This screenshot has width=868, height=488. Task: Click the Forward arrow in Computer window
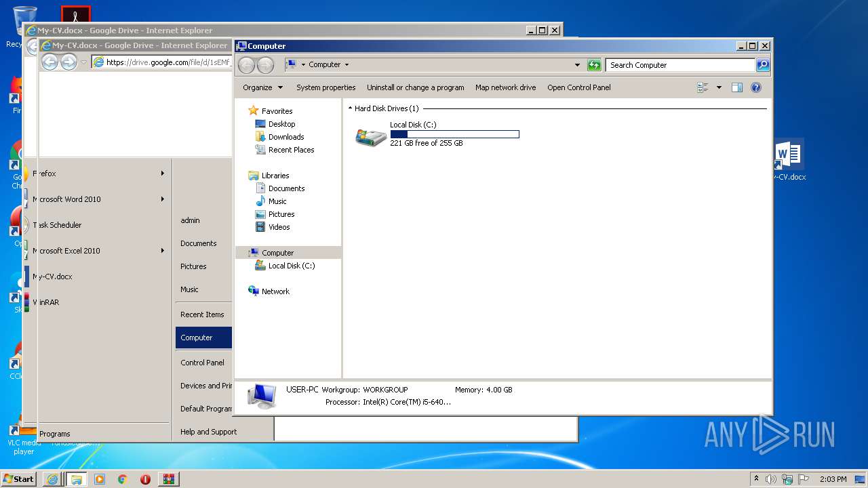point(265,65)
